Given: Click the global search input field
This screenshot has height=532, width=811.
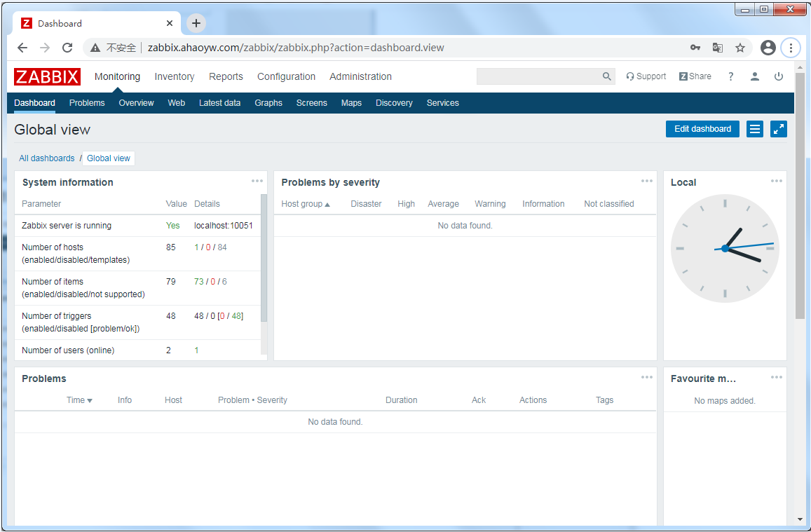Looking at the screenshot, I should coord(538,76).
